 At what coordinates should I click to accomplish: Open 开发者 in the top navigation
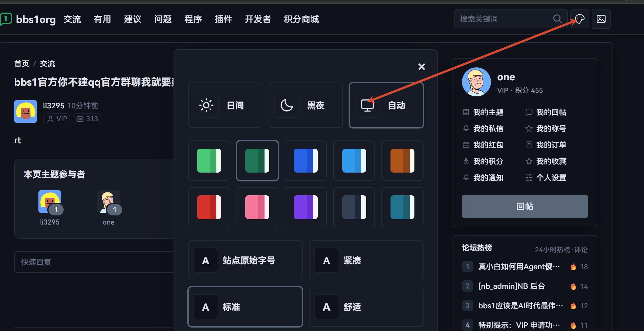tap(258, 19)
